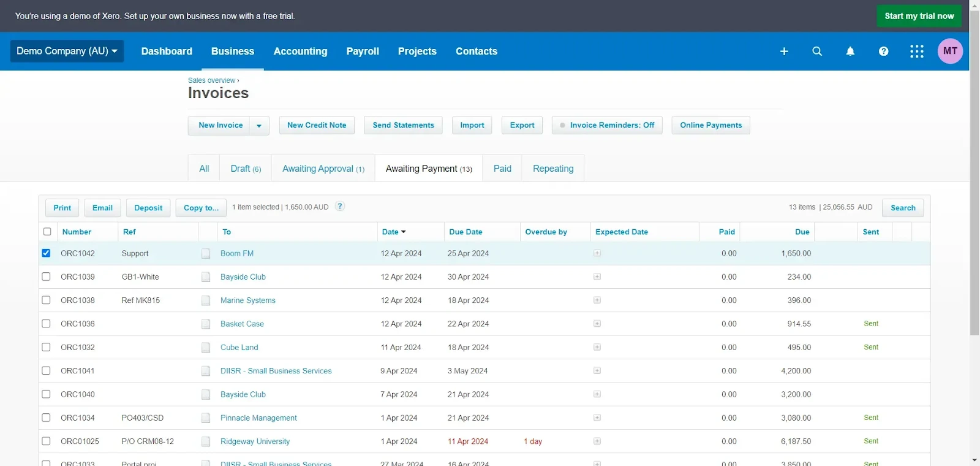Add expected date for Basket Case invoice

point(597,324)
